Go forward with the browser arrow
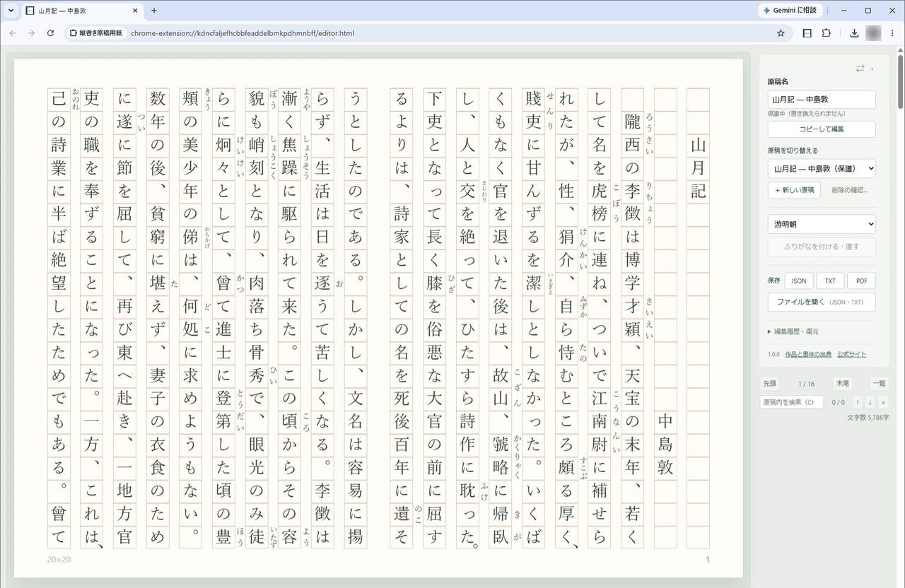Viewport: 905px width, 588px height. pos(31,33)
